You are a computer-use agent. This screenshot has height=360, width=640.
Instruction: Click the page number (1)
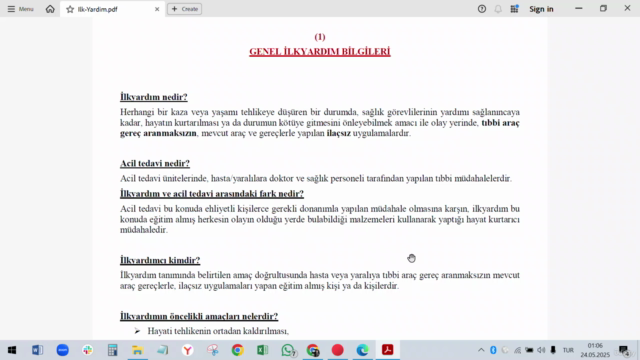[320, 37]
